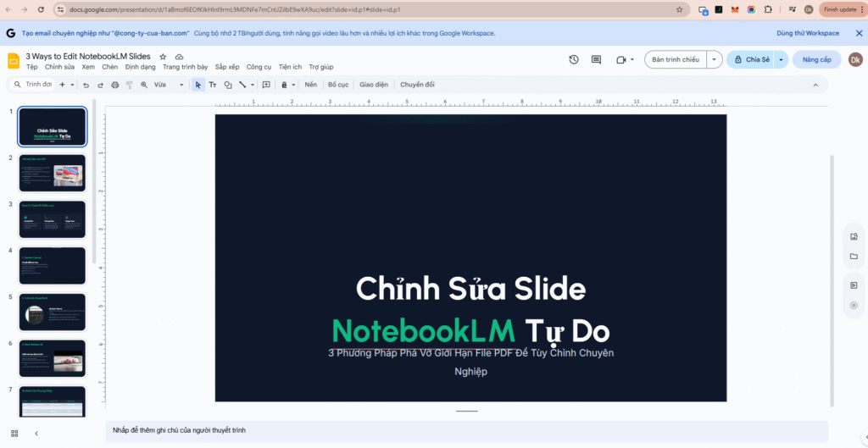
Task: Open the Chèn menu
Action: (110, 67)
